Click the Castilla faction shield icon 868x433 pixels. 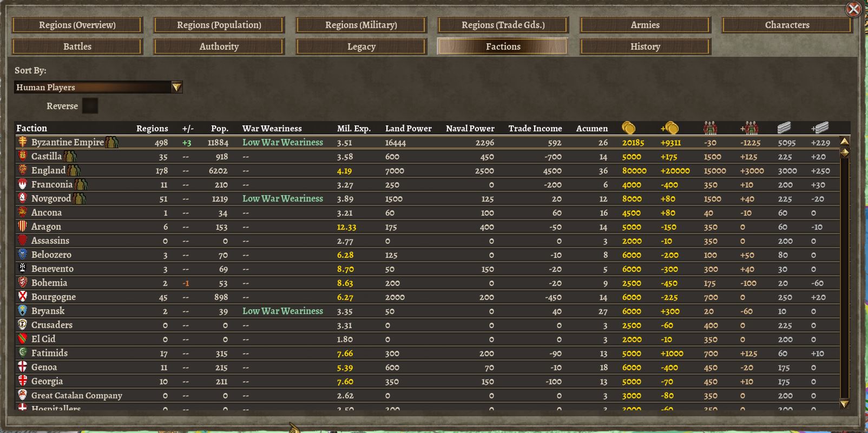(23, 156)
